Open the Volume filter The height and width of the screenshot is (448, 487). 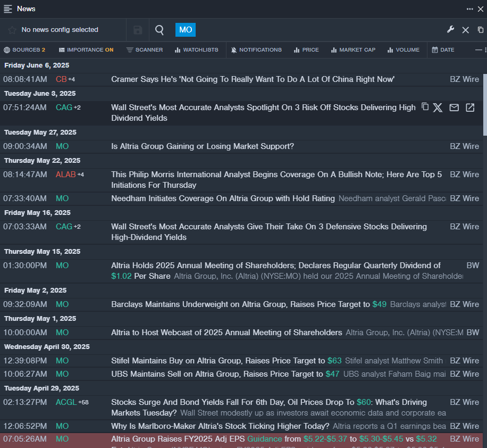[x=403, y=49]
